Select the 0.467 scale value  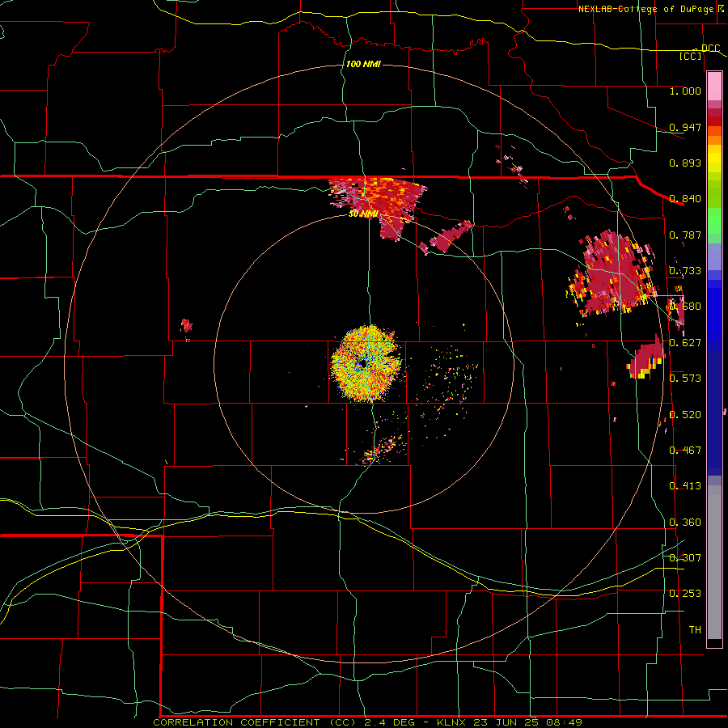point(685,451)
